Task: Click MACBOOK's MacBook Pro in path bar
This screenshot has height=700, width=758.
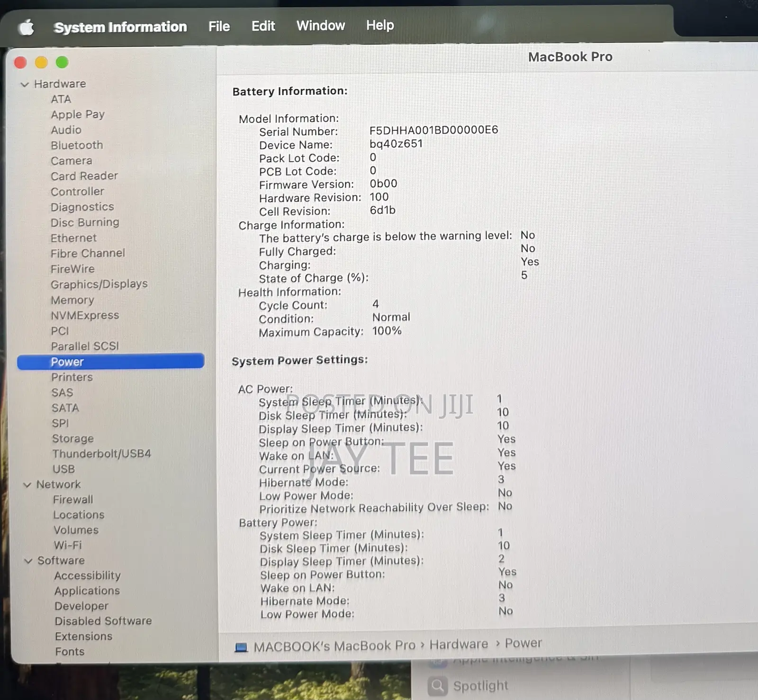Action: click(334, 646)
